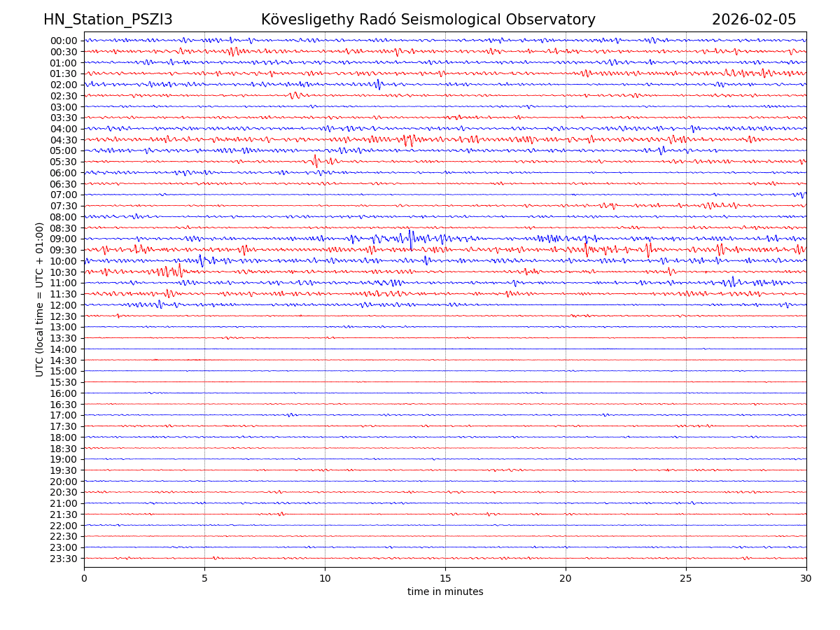Viewport: 840px width, 630px height.
Task: Click the 30 tick on minutes axis
Action: 806,579
